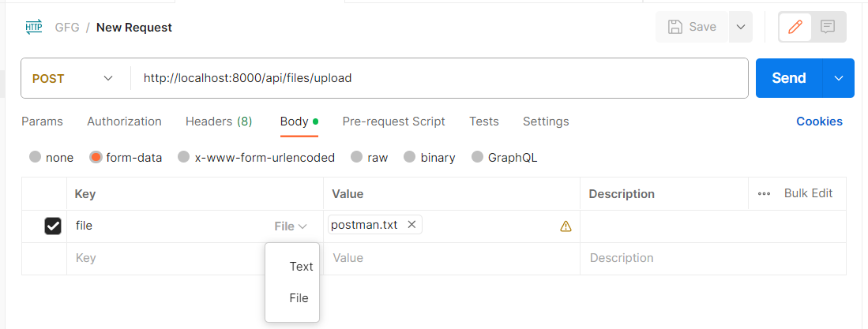The width and height of the screenshot is (868, 329).
Task: Click the HTTP request type icon
Action: (34, 27)
